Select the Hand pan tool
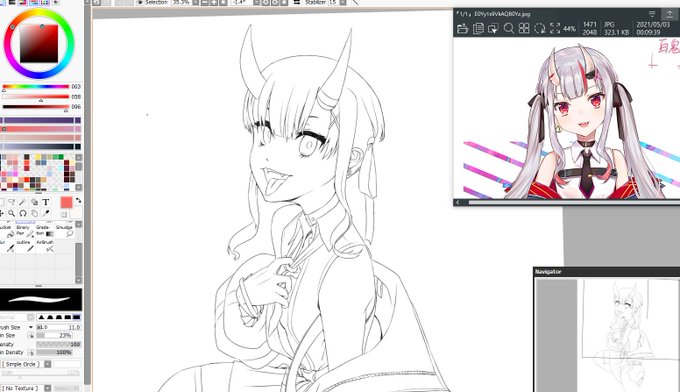This screenshot has height=392, width=680. 34,213
